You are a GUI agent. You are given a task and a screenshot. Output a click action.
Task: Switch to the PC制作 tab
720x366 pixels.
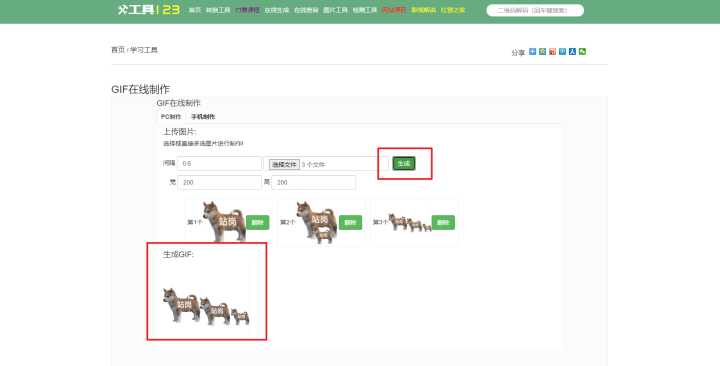click(x=171, y=117)
